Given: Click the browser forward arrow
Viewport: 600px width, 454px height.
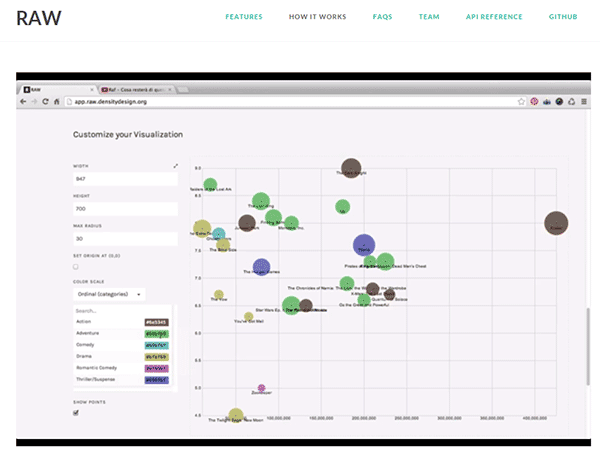Looking at the screenshot, I should (x=34, y=101).
